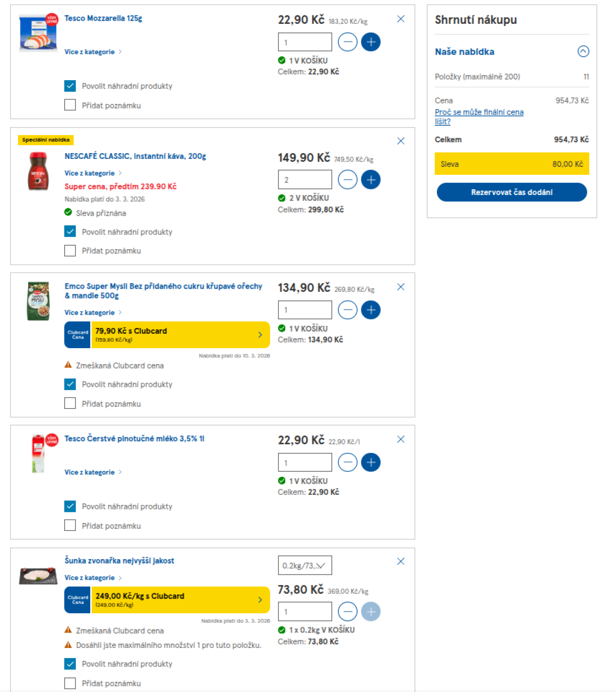616x692 pixels.
Task: Check Přidat poznámku for NESCAFÉ coffee
Action: pyautogui.click(x=70, y=250)
